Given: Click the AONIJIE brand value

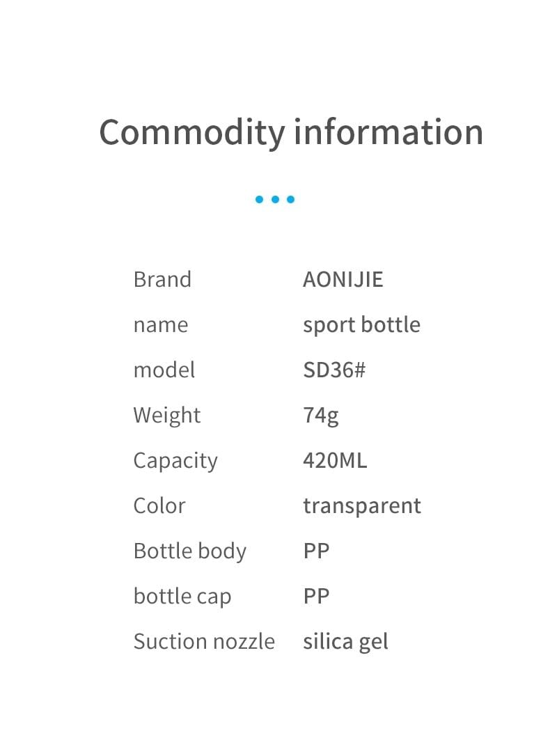Looking at the screenshot, I should (x=343, y=280).
